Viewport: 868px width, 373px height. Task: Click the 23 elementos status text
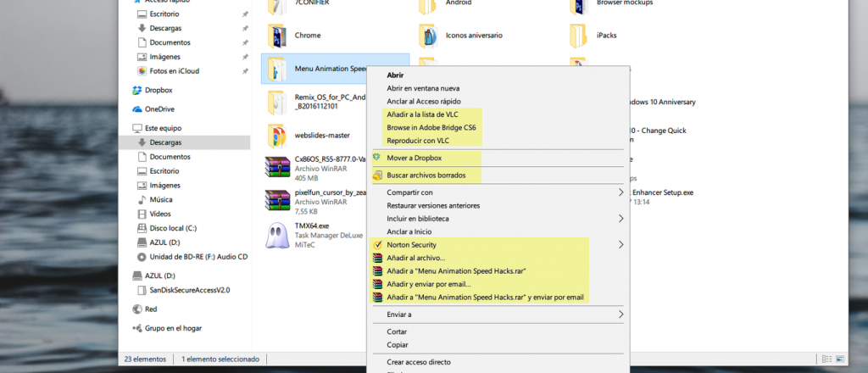[x=145, y=359]
